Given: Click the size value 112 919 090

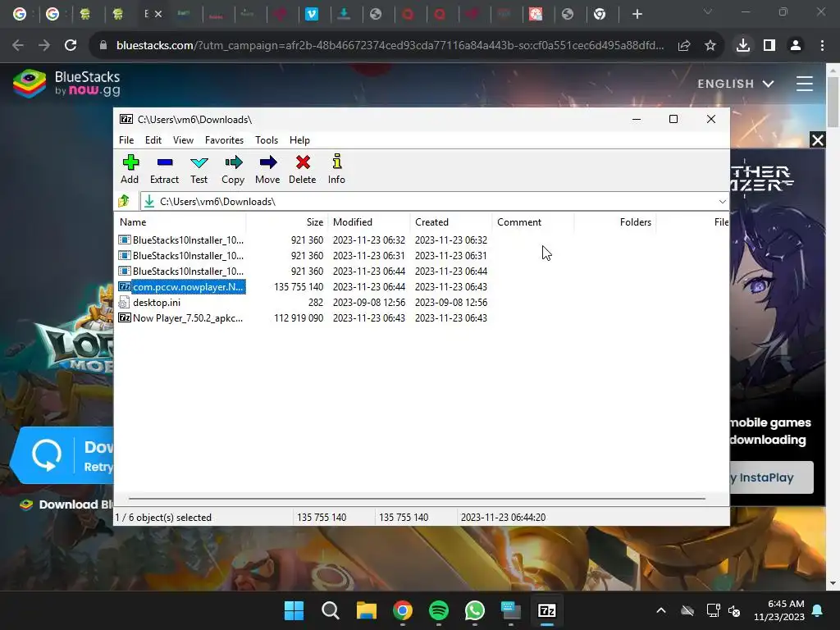Looking at the screenshot, I should tap(299, 317).
